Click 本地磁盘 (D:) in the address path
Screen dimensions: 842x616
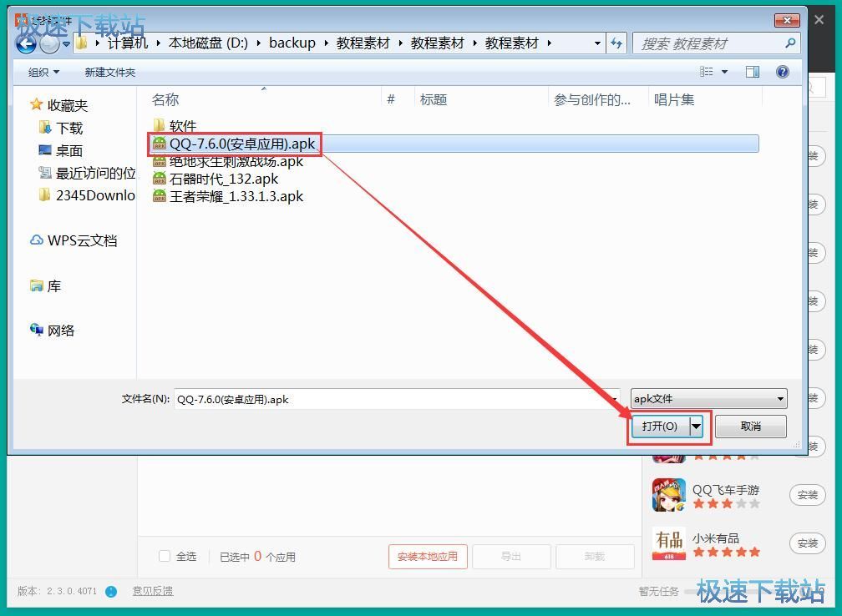208,43
